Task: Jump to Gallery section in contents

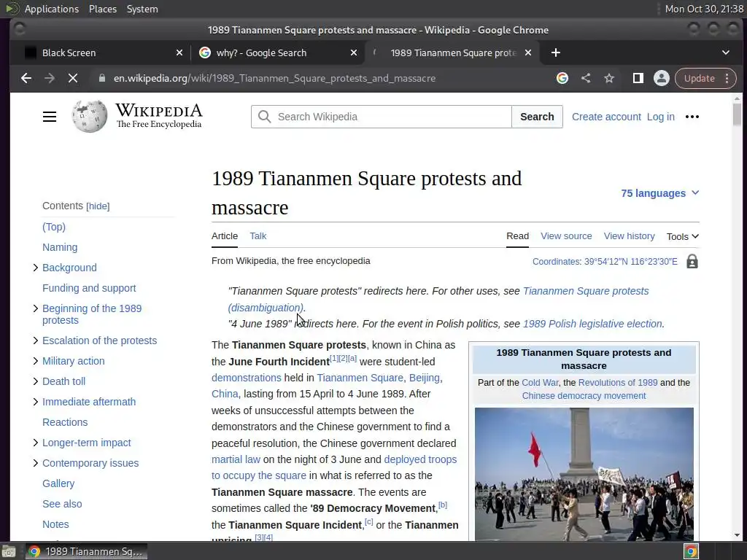Action: coord(58,483)
